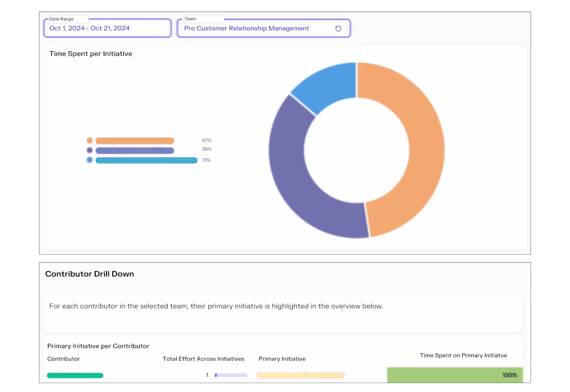Open the Date Range selector
The height and width of the screenshot is (392, 570).
107,28
